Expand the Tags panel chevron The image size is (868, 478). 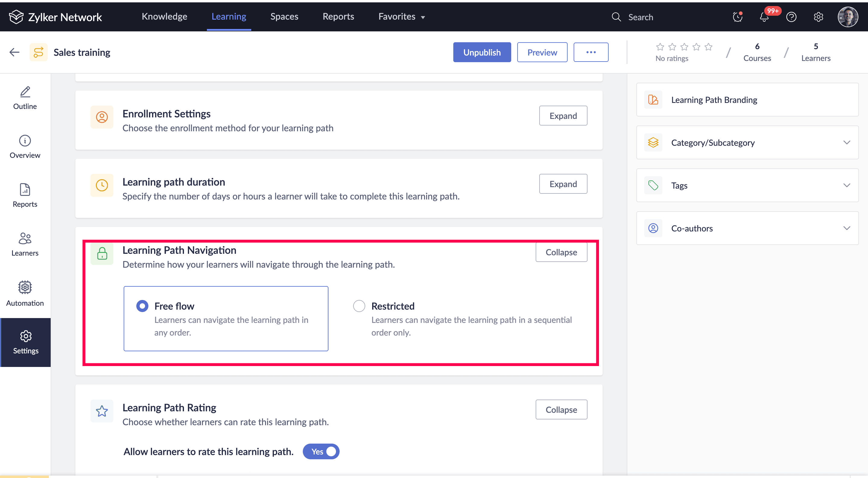pos(847,185)
